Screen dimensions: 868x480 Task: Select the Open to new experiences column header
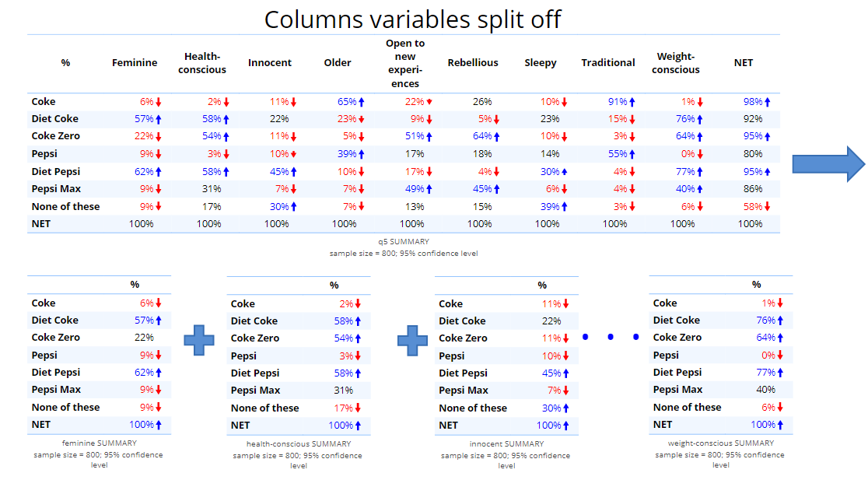(x=405, y=63)
